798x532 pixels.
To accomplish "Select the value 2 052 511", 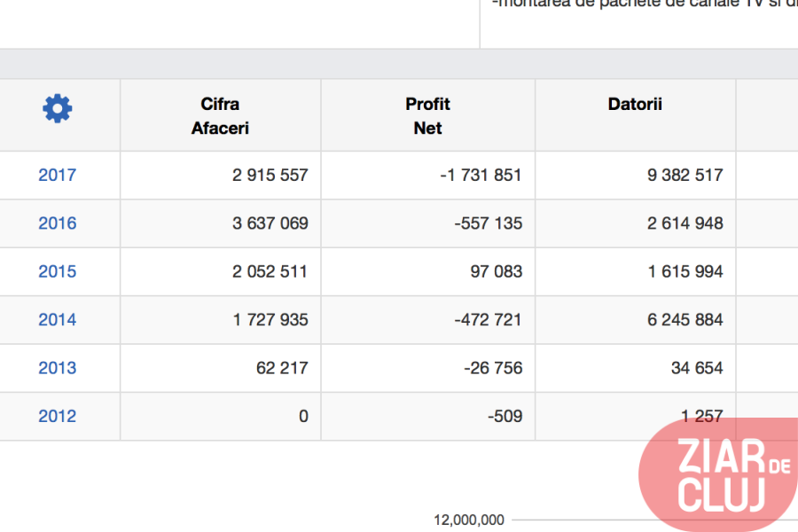I will (270, 271).
